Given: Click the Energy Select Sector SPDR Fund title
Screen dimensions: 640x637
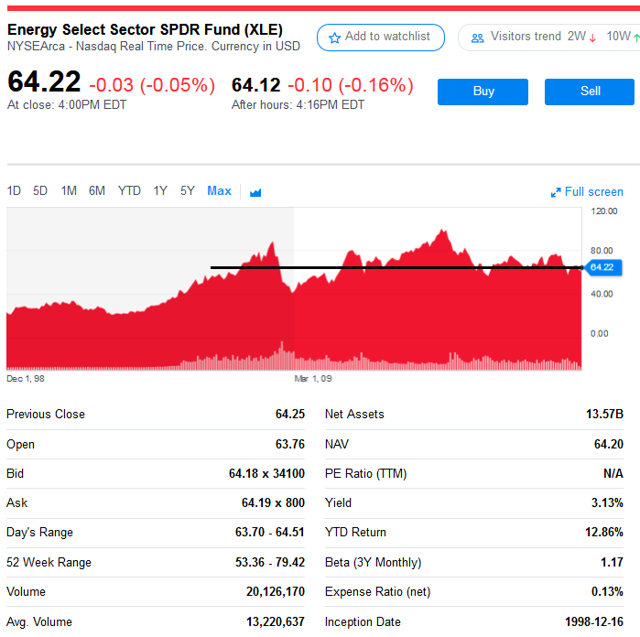Looking at the screenshot, I should pyautogui.click(x=145, y=30).
